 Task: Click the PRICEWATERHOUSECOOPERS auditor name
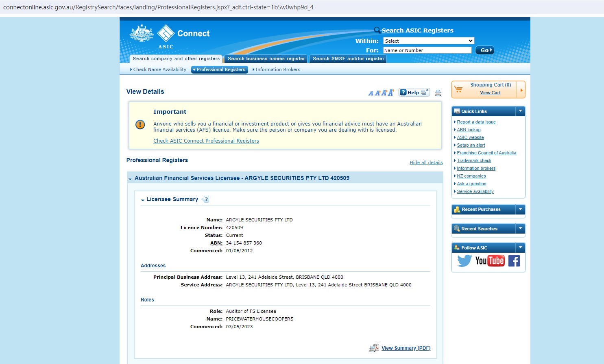[x=259, y=319]
